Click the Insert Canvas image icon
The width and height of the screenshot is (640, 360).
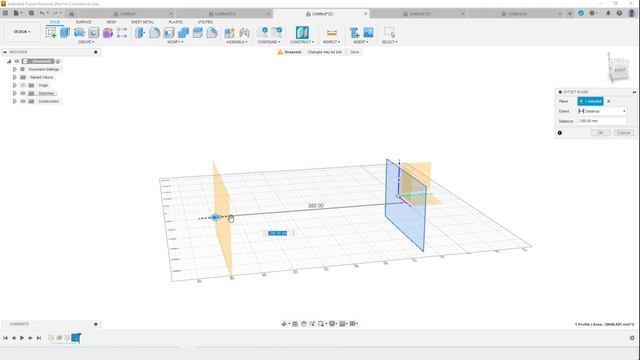(368, 33)
